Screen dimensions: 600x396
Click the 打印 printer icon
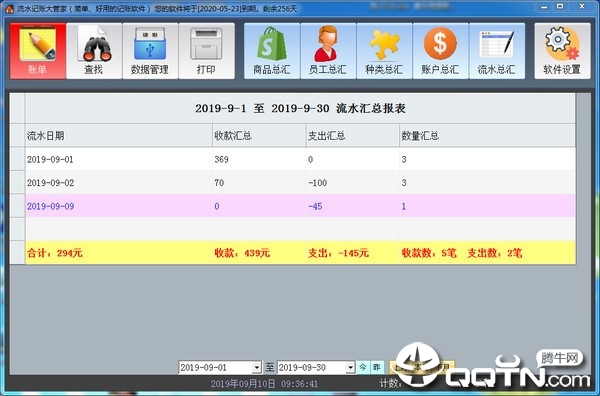tap(207, 51)
